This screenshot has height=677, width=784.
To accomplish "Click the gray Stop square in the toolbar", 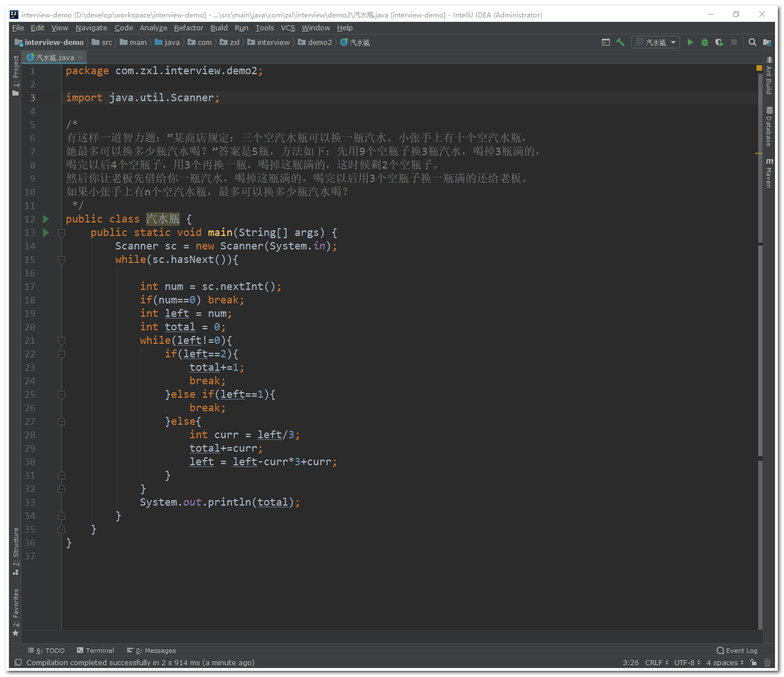I will tap(734, 42).
